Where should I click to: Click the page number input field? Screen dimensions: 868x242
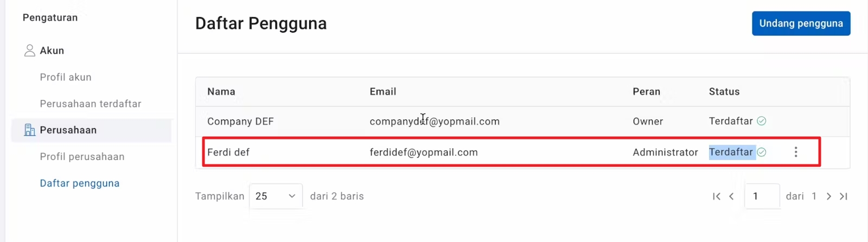point(762,196)
